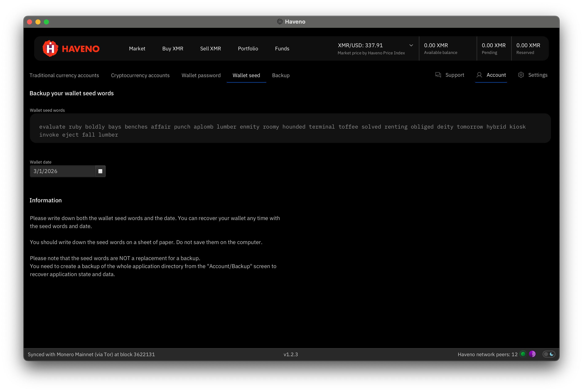Expand the XMR/USD market price dropdown
This screenshot has width=583, height=392.
(411, 46)
